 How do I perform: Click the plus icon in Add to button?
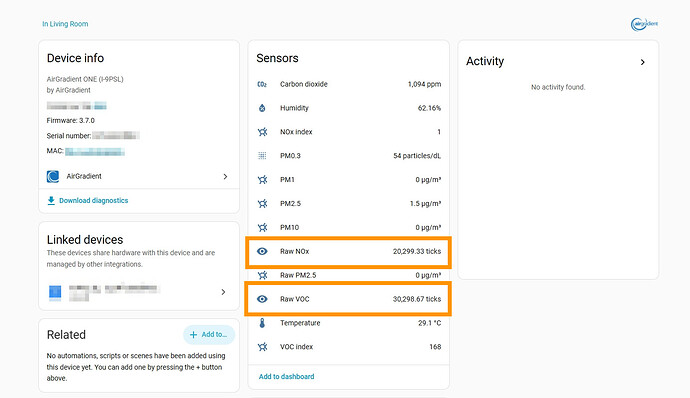193,335
